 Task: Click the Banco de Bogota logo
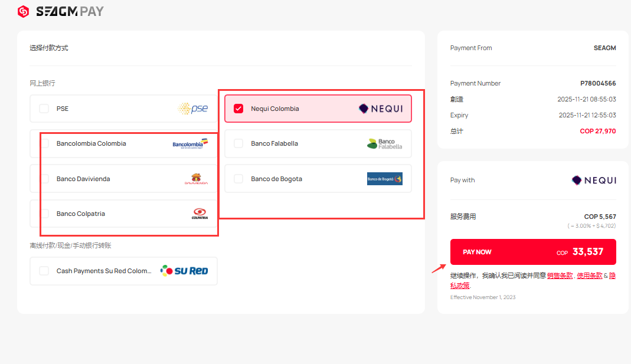click(x=384, y=179)
